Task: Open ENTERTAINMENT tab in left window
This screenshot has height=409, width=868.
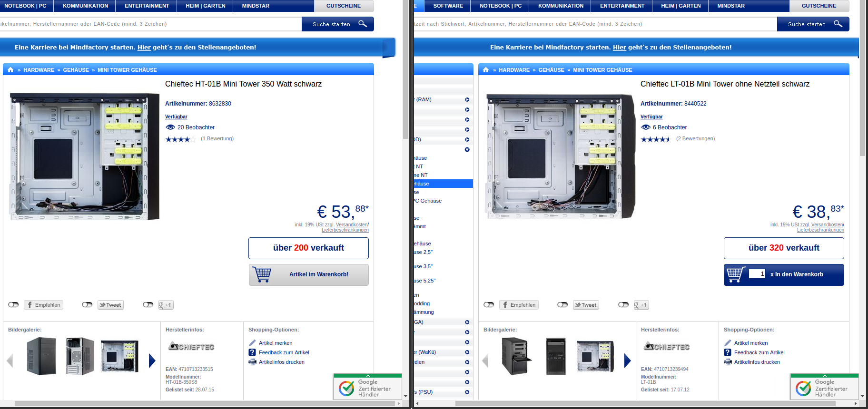Action: coord(147,6)
